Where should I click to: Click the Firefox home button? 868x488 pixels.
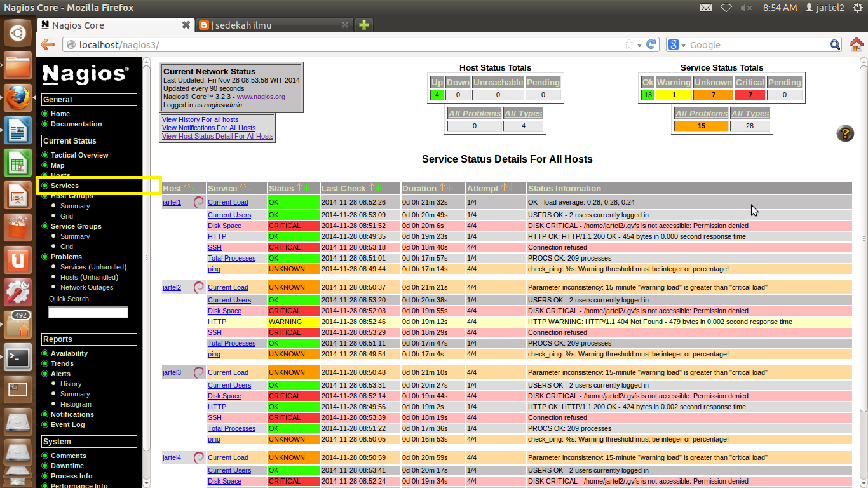coord(857,44)
